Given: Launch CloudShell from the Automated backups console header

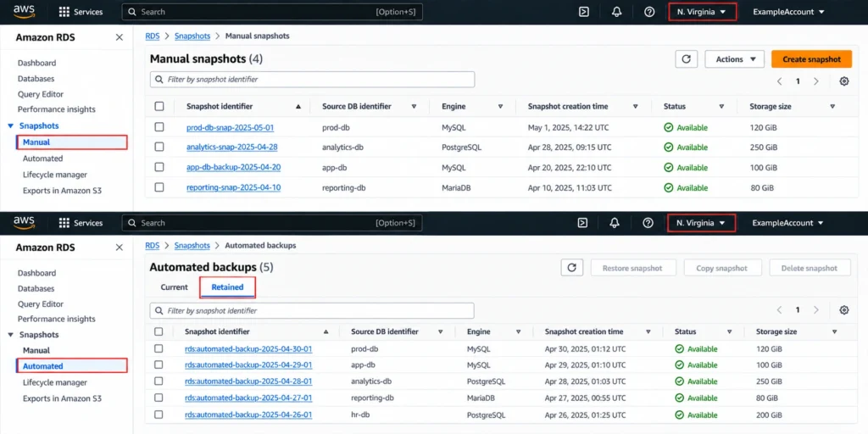Looking at the screenshot, I should pyautogui.click(x=582, y=223).
